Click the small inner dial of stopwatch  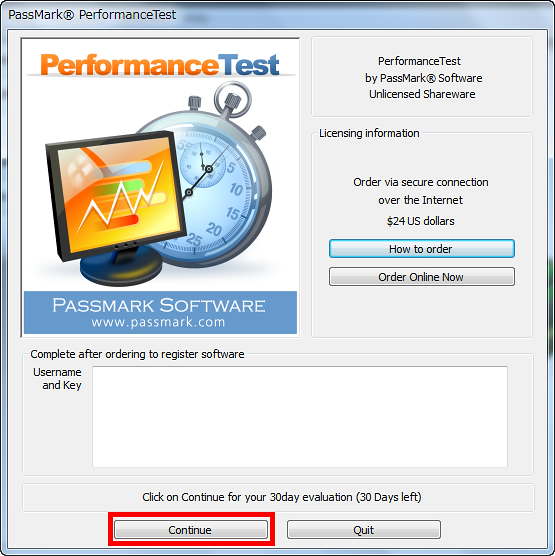(x=201, y=165)
